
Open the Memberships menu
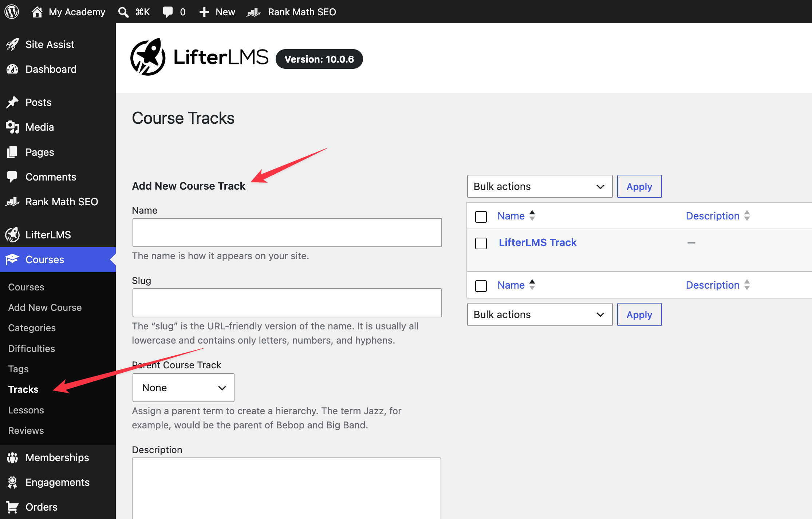tap(58, 457)
